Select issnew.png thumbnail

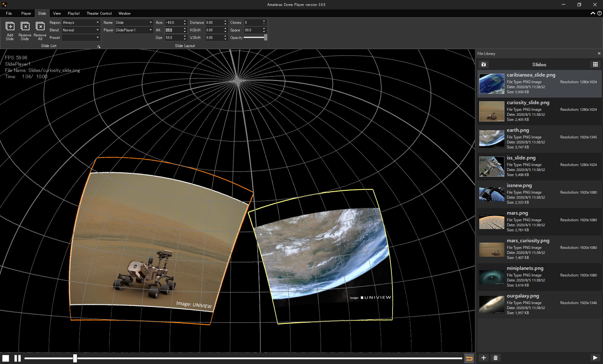(x=492, y=194)
